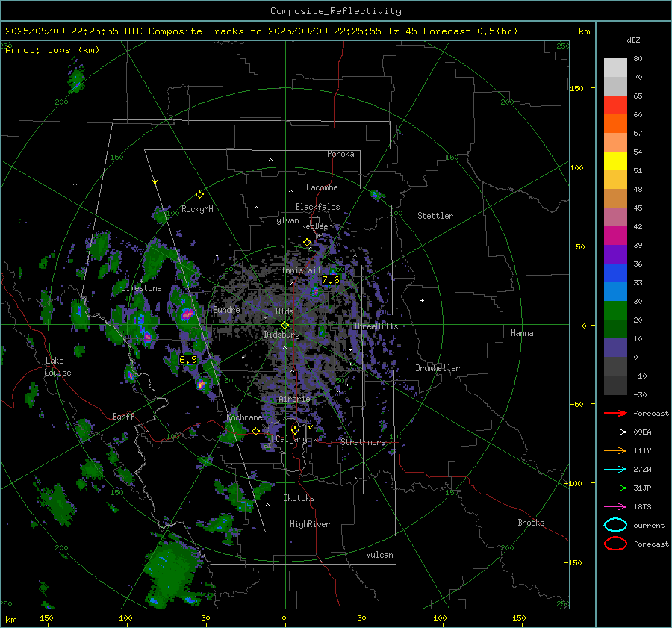Click the Composite_Reflectivity title

pos(336,11)
